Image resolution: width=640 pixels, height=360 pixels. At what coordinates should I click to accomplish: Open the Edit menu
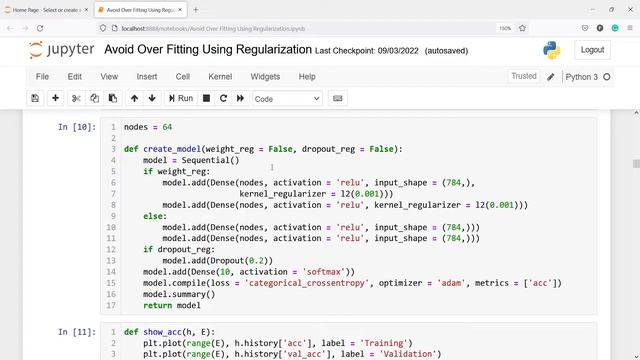[75, 77]
